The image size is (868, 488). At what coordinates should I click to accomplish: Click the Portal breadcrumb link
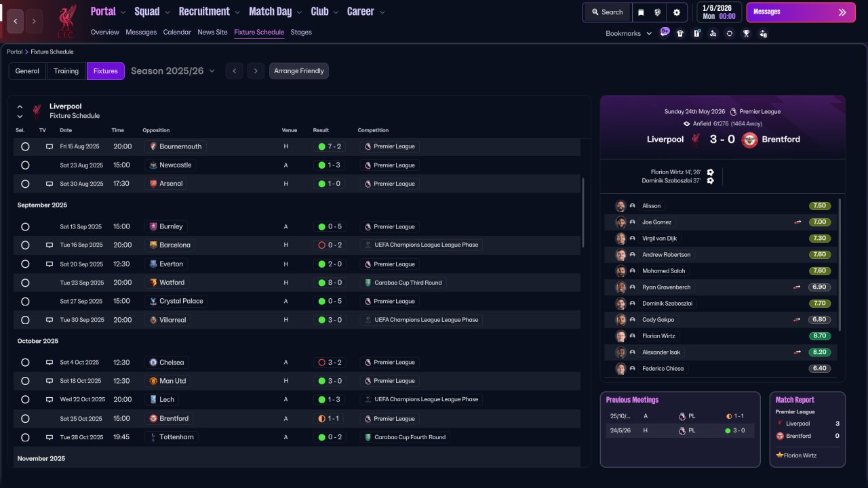click(x=14, y=52)
